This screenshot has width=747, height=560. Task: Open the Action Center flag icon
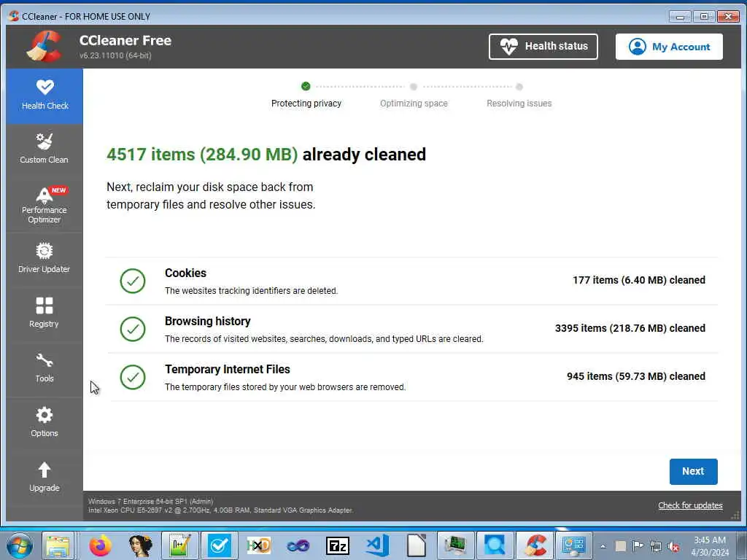[x=638, y=545]
